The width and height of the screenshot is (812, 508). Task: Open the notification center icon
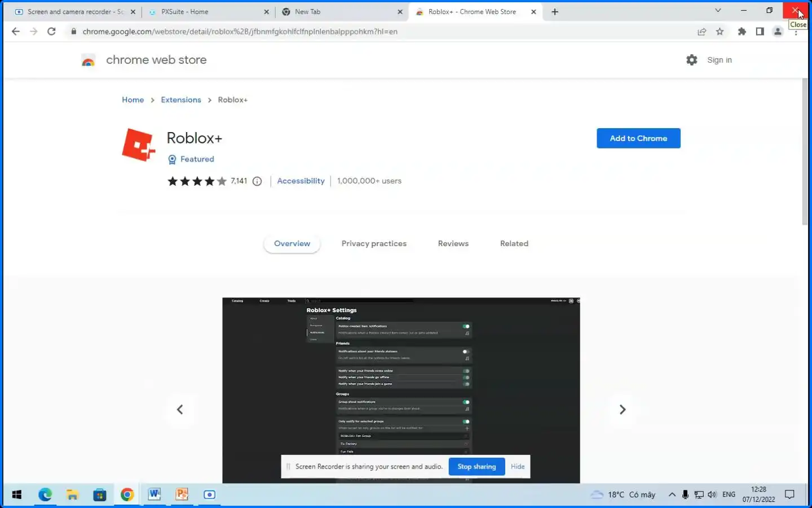(790, 494)
